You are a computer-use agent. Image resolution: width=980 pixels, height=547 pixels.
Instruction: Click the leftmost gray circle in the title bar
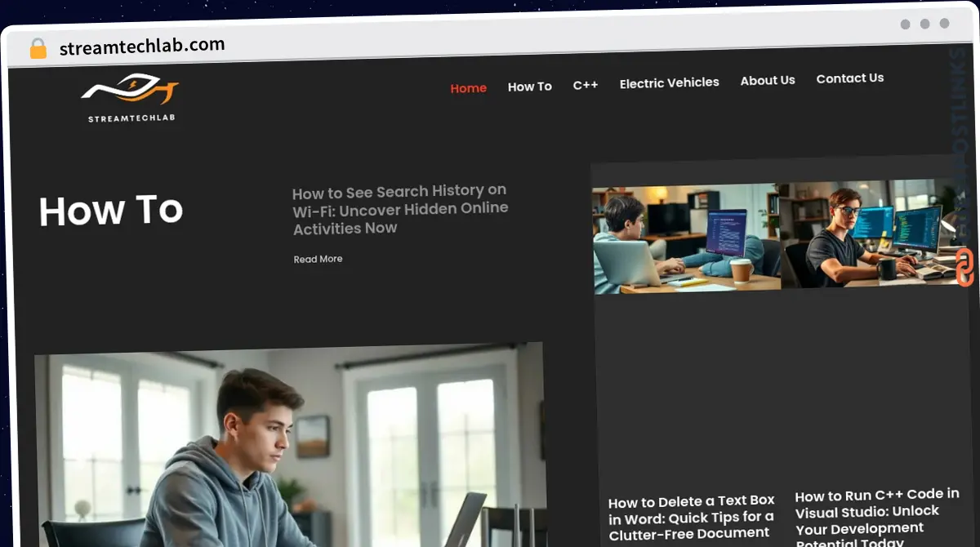905,24
